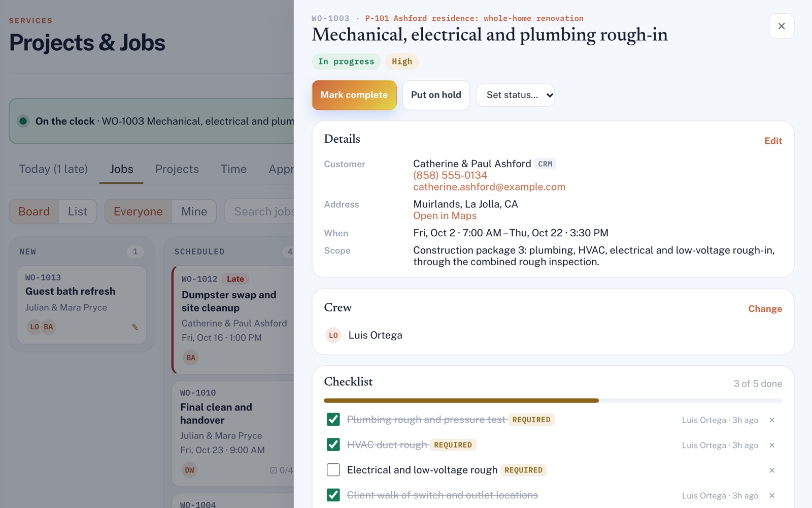Click the In progress status badge
Screen dimensions: 812x508
point(346,61)
